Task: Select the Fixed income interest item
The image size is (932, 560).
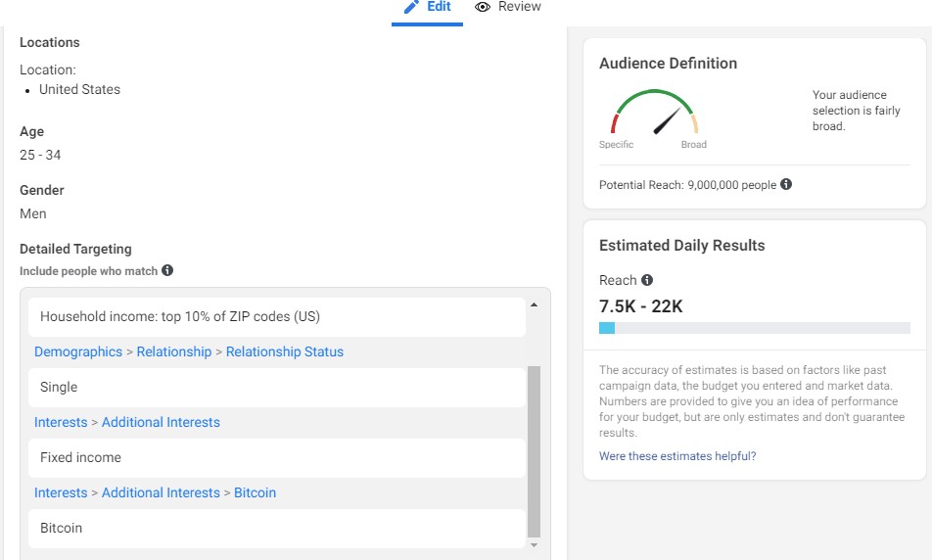Action: pos(277,457)
